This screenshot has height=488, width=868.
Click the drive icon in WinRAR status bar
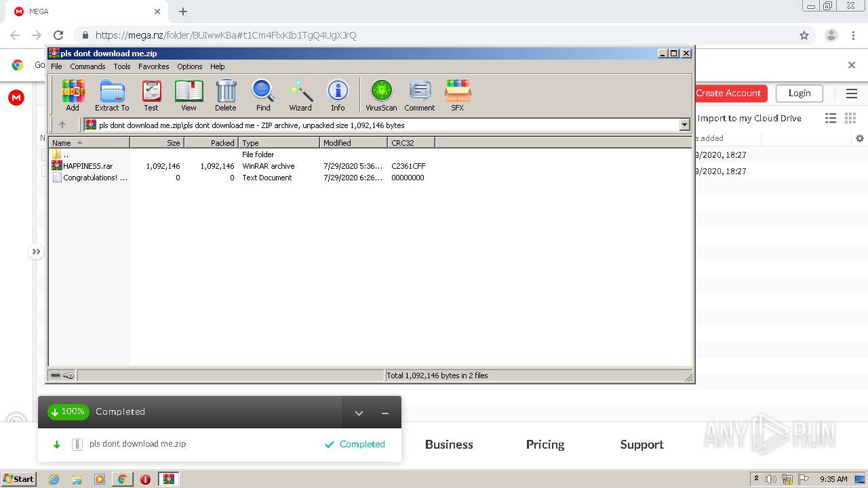56,375
